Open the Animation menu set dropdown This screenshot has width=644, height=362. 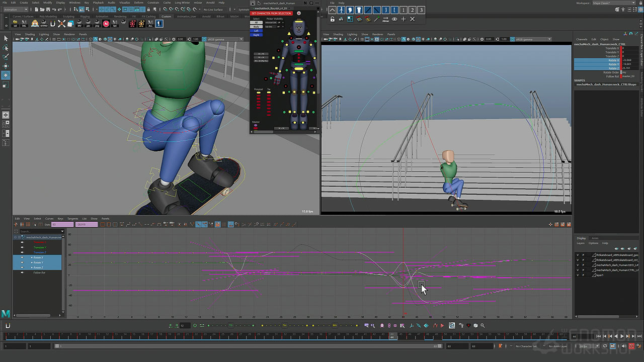(x=16, y=10)
